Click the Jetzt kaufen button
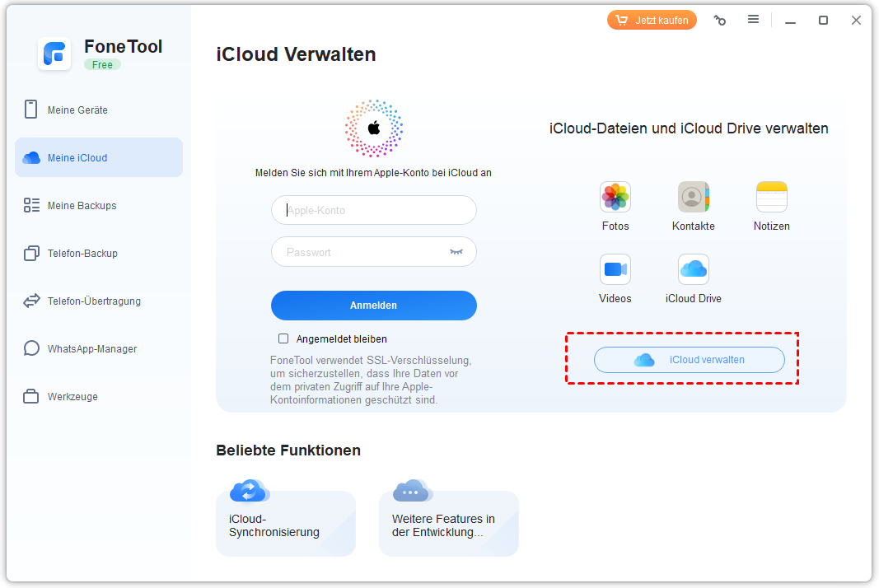 [x=652, y=21]
